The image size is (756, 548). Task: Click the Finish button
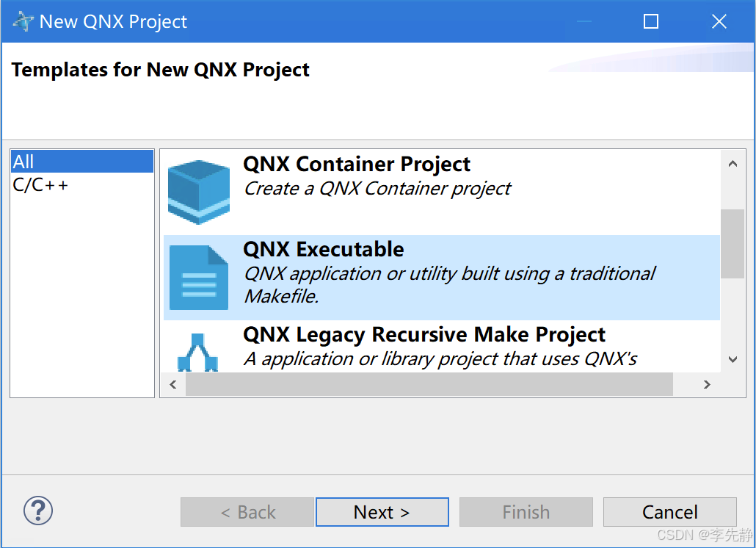tap(526, 511)
